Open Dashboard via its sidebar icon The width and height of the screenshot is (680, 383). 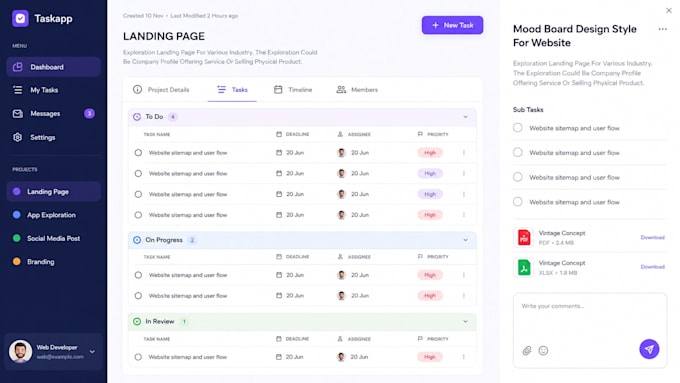point(17,67)
